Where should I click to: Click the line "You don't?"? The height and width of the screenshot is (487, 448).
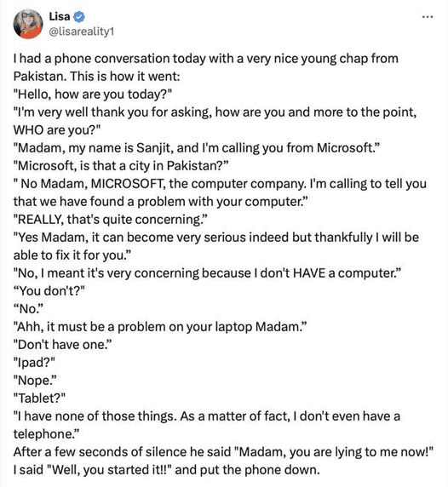click(49, 291)
